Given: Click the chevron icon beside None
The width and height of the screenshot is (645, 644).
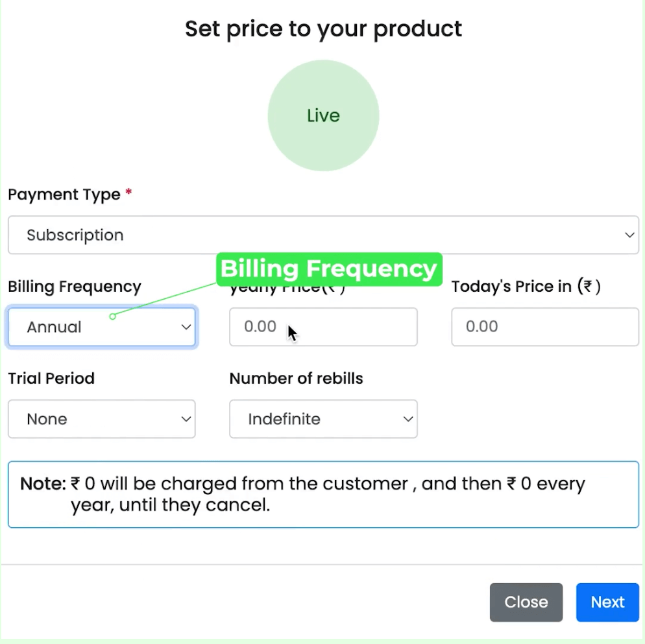Looking at the screenshot, I should click(186, 419).
